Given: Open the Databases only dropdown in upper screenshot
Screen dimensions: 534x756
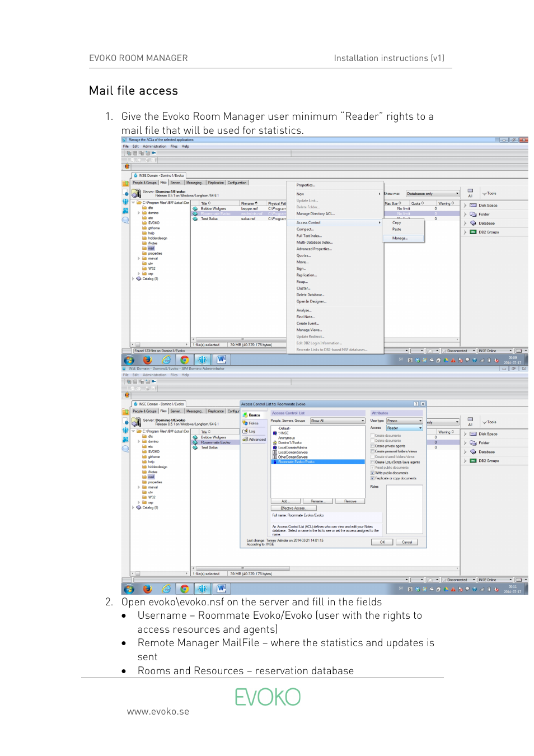Looking at the screenshot, I should (433, 194).
